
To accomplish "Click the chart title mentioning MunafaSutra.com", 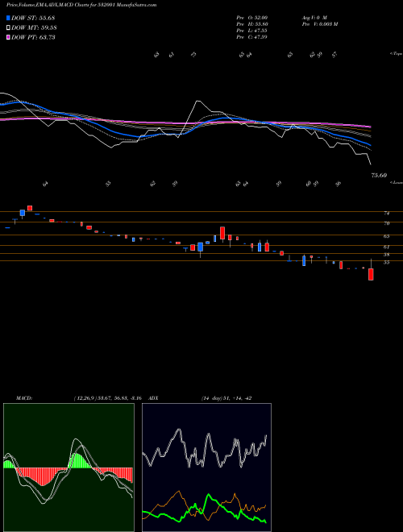I will tap(81, 6).
